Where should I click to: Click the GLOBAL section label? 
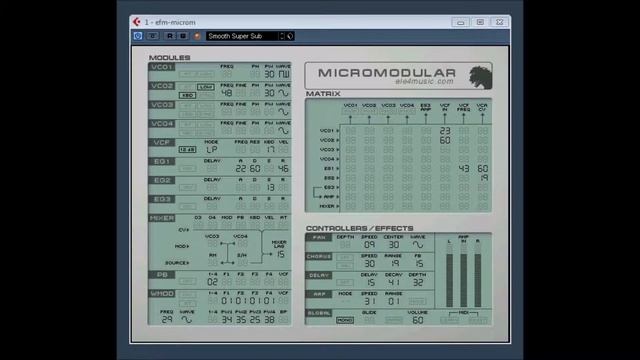[318, 313]
